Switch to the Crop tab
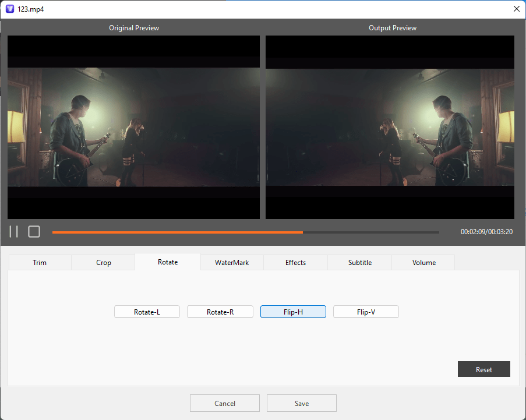The width and height of the screenshot is (526, 420). click(103, 262)
